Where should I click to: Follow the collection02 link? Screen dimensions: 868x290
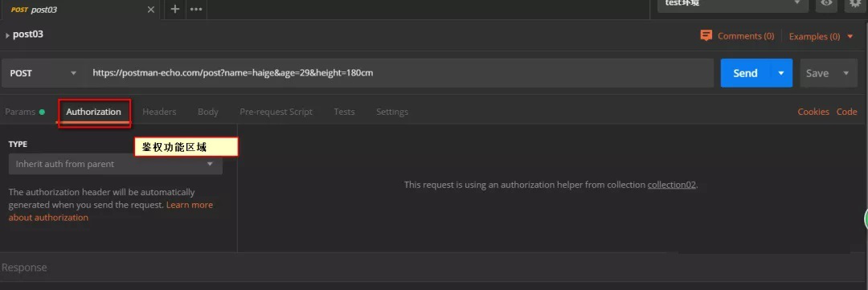pyautogui.click(x=671, y=185)
